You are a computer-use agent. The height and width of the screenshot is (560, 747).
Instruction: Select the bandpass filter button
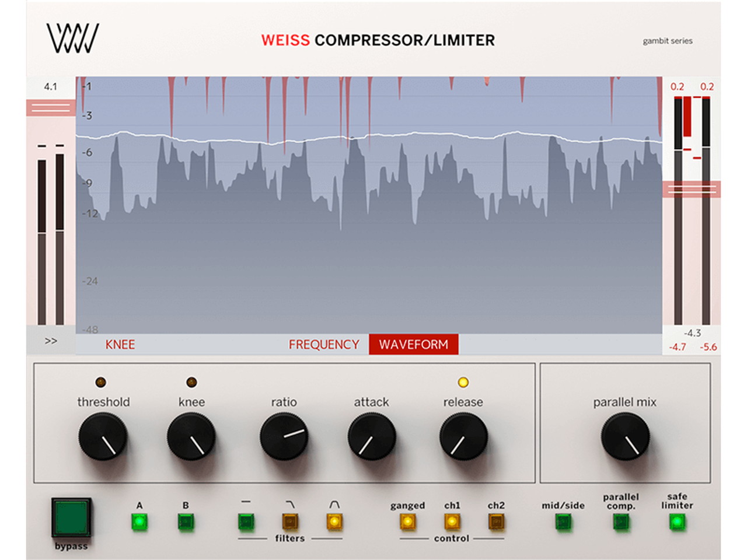point(334,521)
